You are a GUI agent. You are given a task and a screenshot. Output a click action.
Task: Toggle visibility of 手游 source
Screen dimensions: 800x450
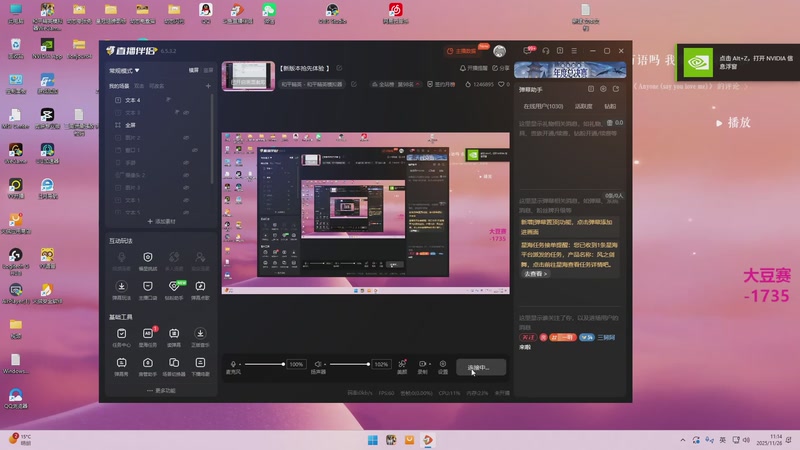pos(186,163)
